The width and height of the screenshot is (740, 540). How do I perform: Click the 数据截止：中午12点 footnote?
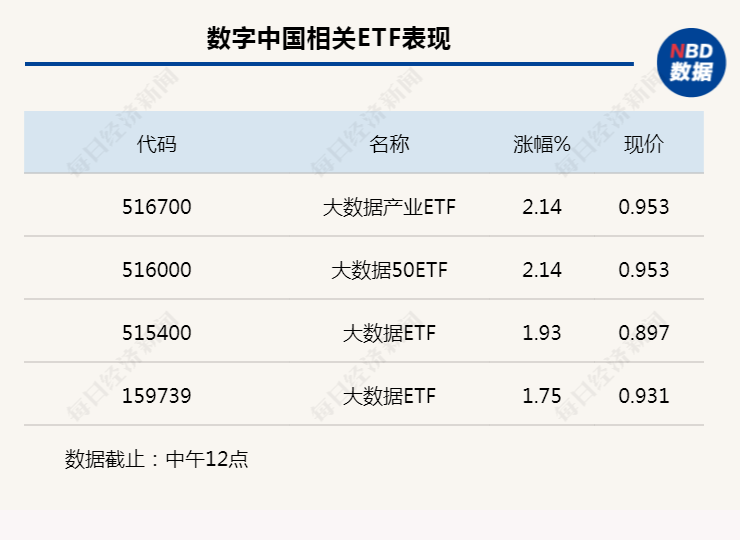pyautogui.click(x=156, y=459)
